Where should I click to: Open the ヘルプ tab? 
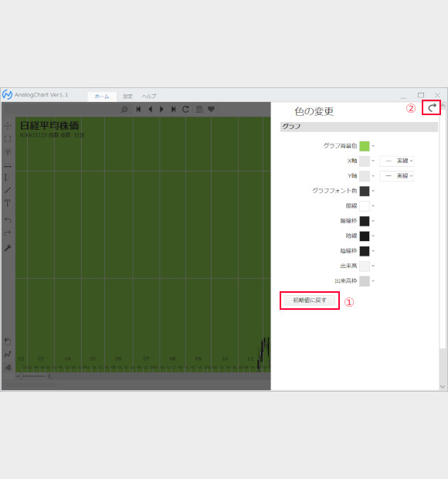(149, 97)
